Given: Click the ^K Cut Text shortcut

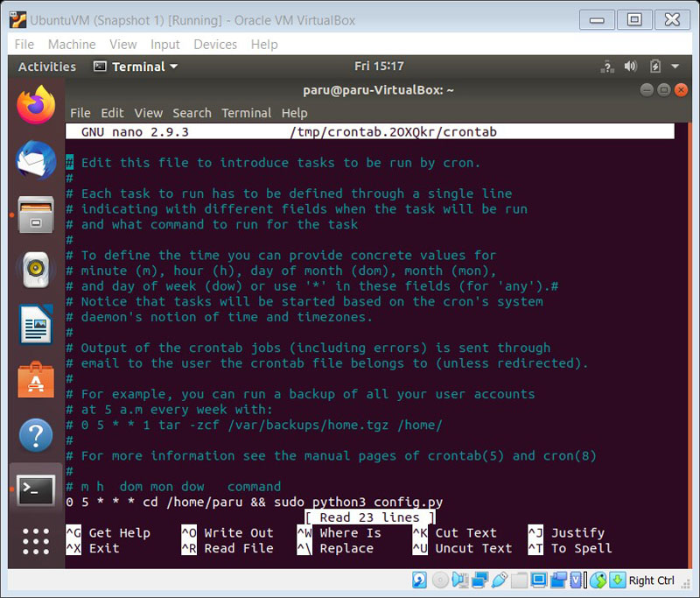Looking at the screenshot, I should tap(454, 533).
